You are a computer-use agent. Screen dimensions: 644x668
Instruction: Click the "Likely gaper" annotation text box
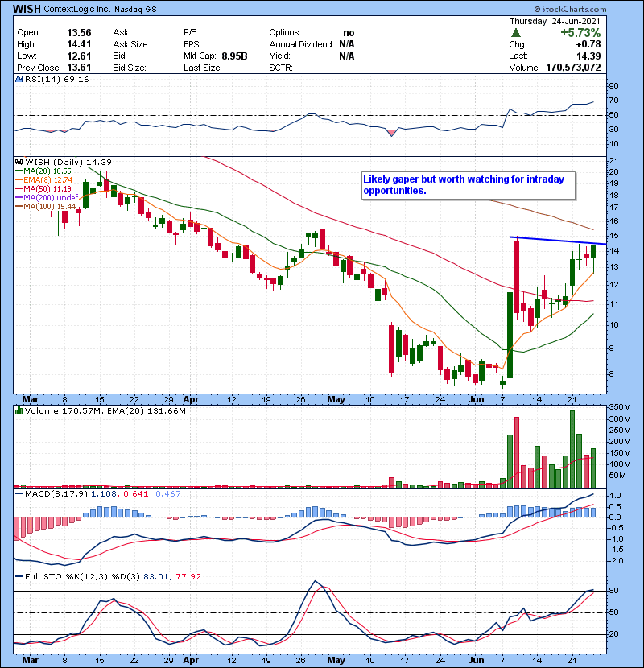tap(469, 185)
